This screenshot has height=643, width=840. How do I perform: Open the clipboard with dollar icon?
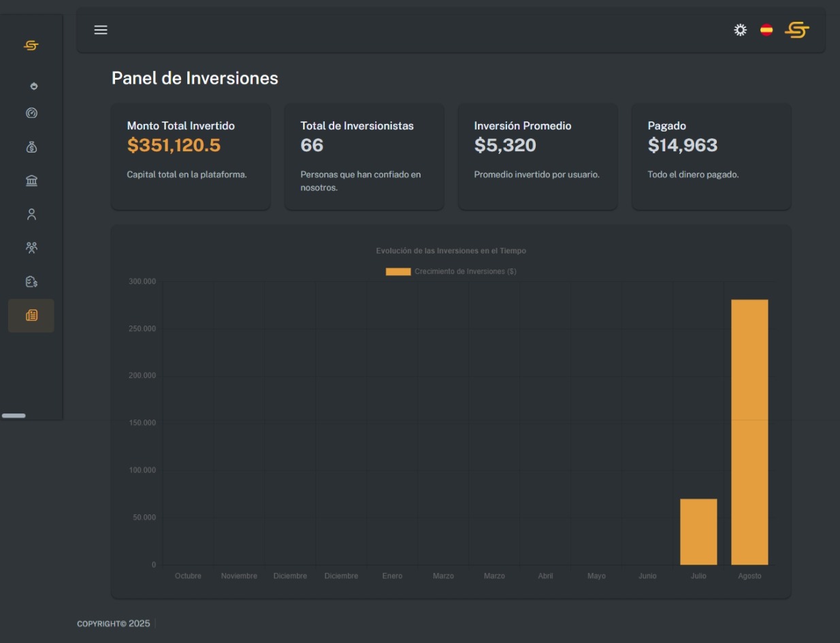click(31, 281)
